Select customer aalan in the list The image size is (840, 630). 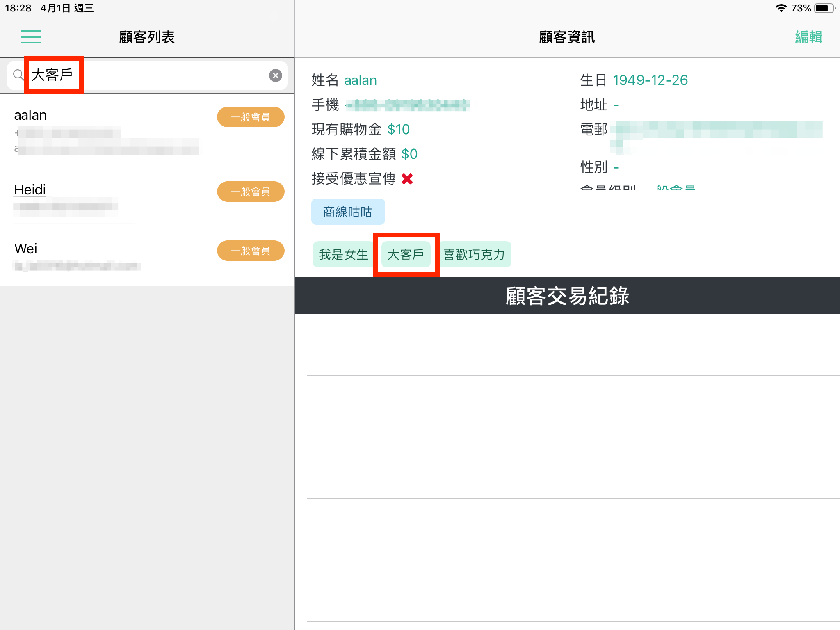tap(147, 131)
